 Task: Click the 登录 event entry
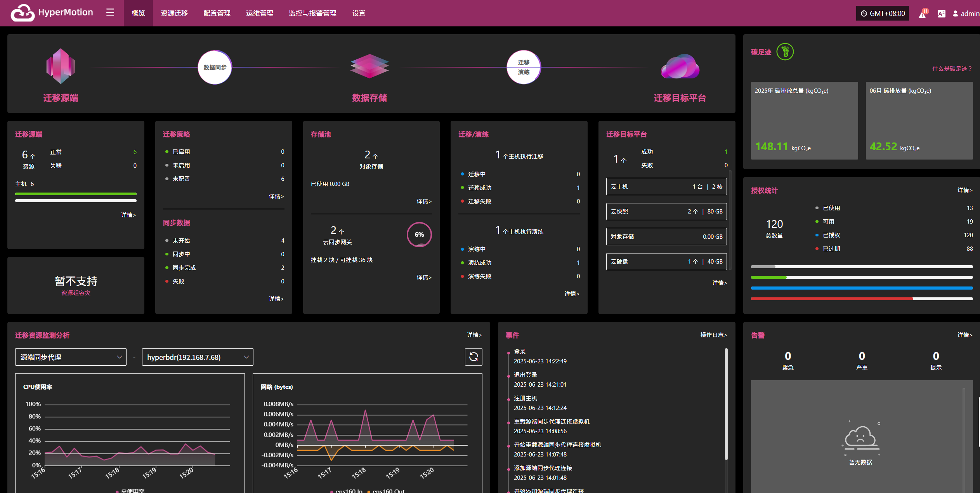click(x=540, y=356)
